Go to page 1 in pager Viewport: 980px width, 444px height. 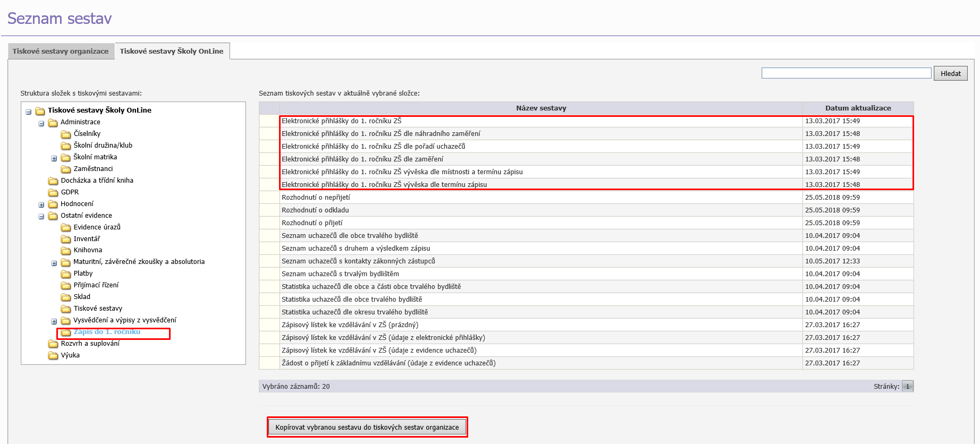(x=907, y=386)
